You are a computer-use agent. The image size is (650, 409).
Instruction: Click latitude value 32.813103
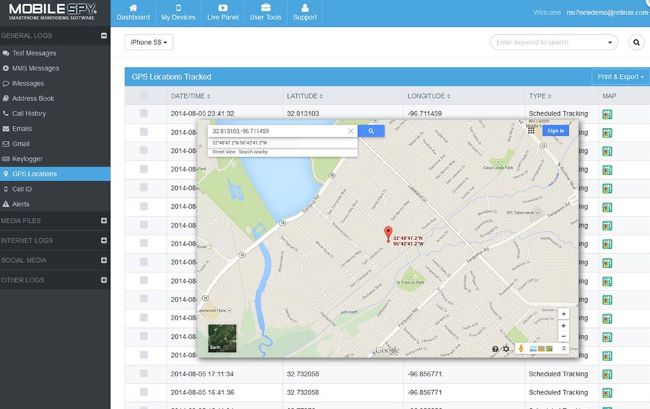click(303, 114)
